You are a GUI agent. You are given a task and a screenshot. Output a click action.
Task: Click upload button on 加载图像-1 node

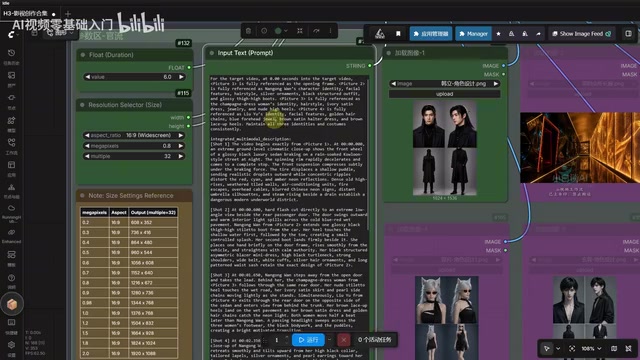[x=444, y=94]
